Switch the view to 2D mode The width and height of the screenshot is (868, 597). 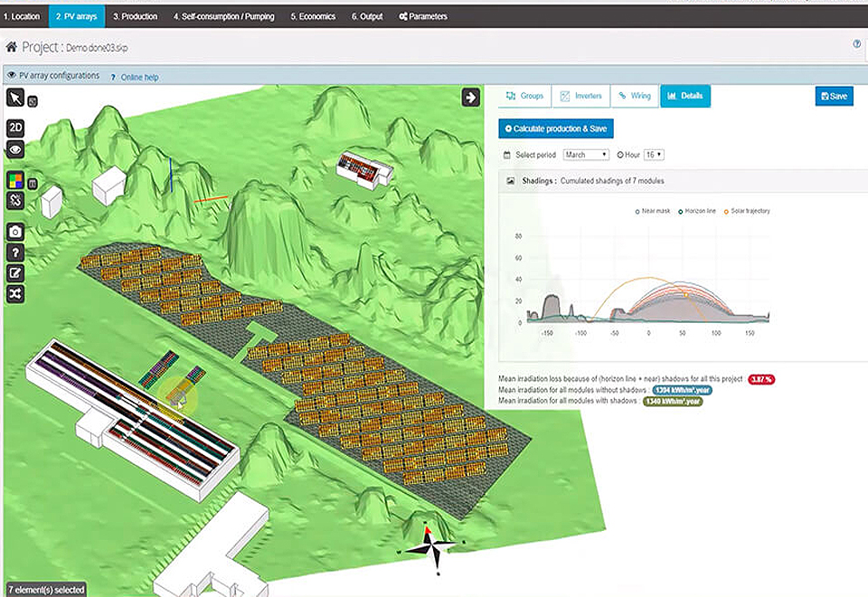click(15, 128)
